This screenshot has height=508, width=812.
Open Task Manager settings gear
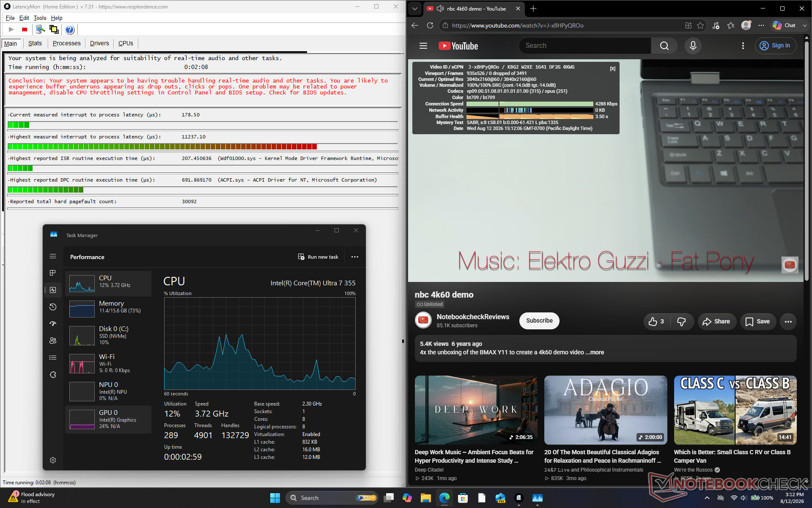click(53, 460)
